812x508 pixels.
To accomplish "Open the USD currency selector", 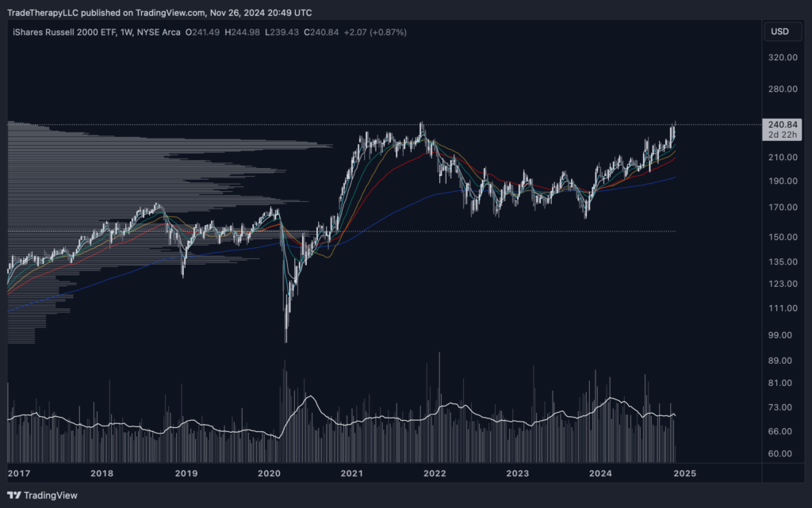I will click(779, 32).
